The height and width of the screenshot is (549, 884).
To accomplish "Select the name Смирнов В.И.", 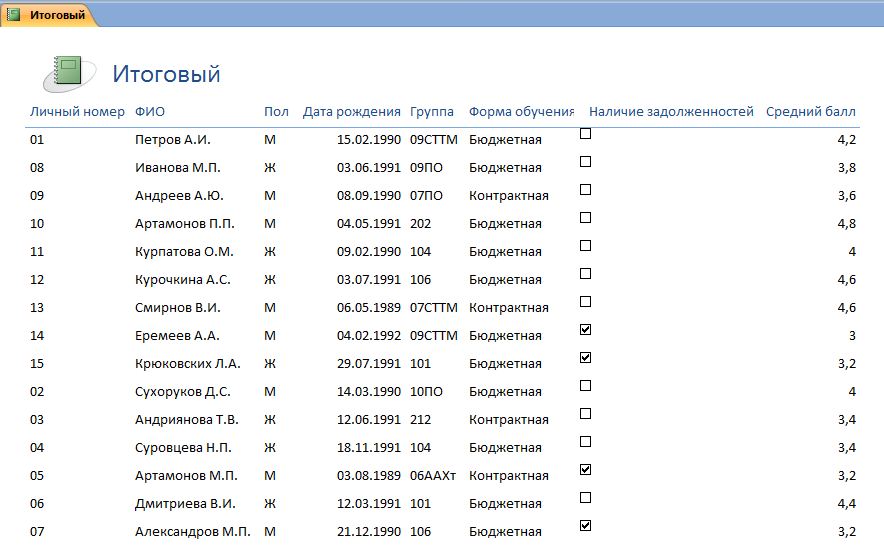I will click(x=178, y=308).
